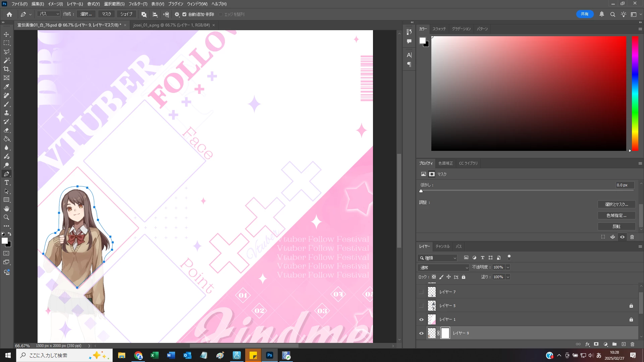
Task: Click the delete layer trash icon
Action: (632, 344)
